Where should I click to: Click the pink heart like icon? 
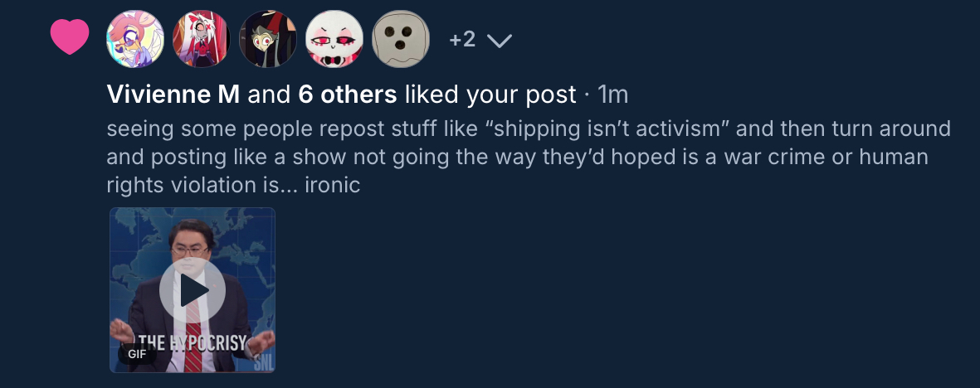(x=70, y=38)
